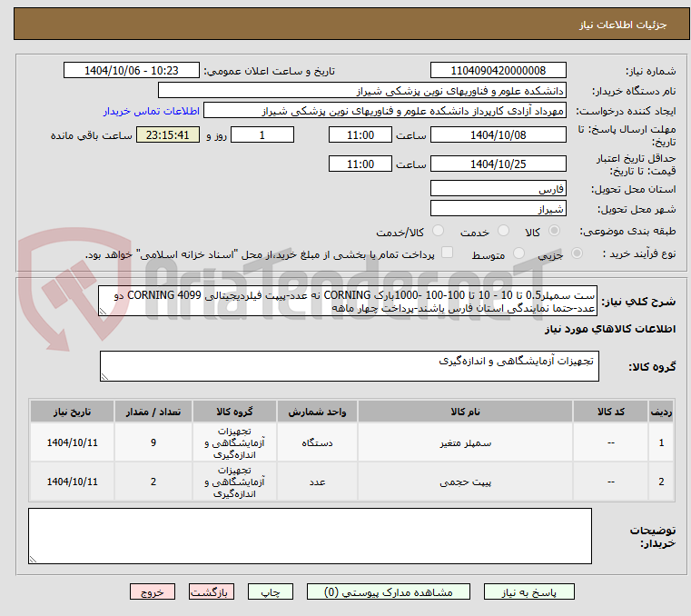Click the response deadline date 1404/10/08

click(x=498, y=135)
